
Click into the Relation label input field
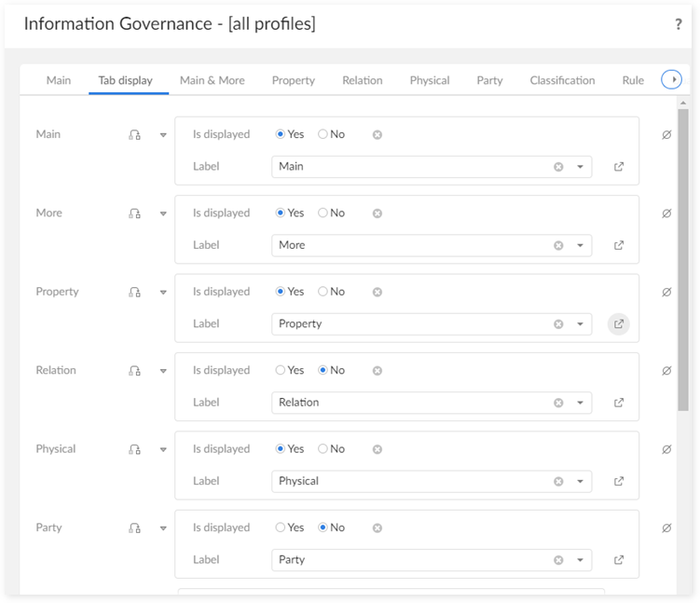click(410, 403)
